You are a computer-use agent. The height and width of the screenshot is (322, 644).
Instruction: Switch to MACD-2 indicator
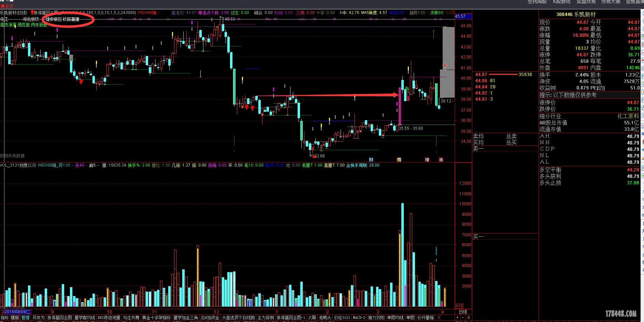click(359, 318)
